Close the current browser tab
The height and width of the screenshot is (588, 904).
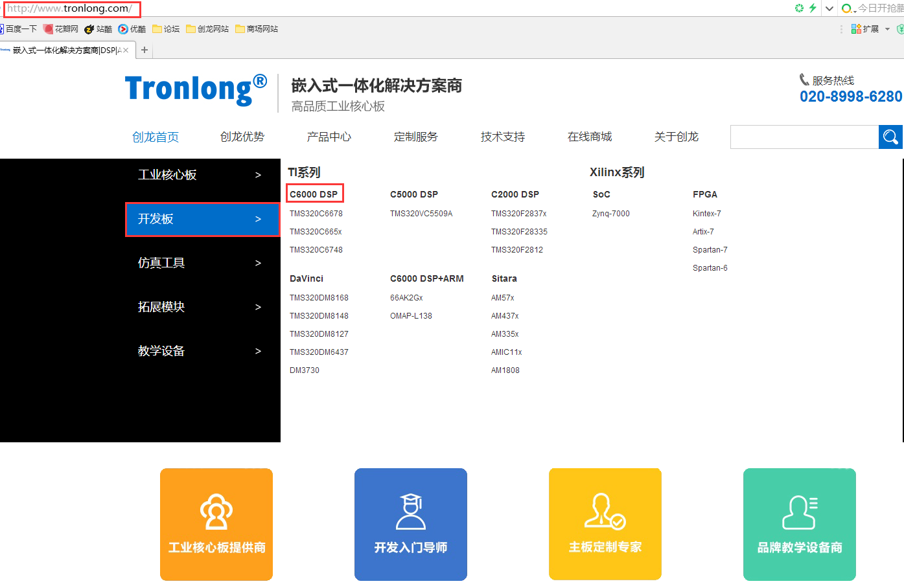tap(126, 50)
